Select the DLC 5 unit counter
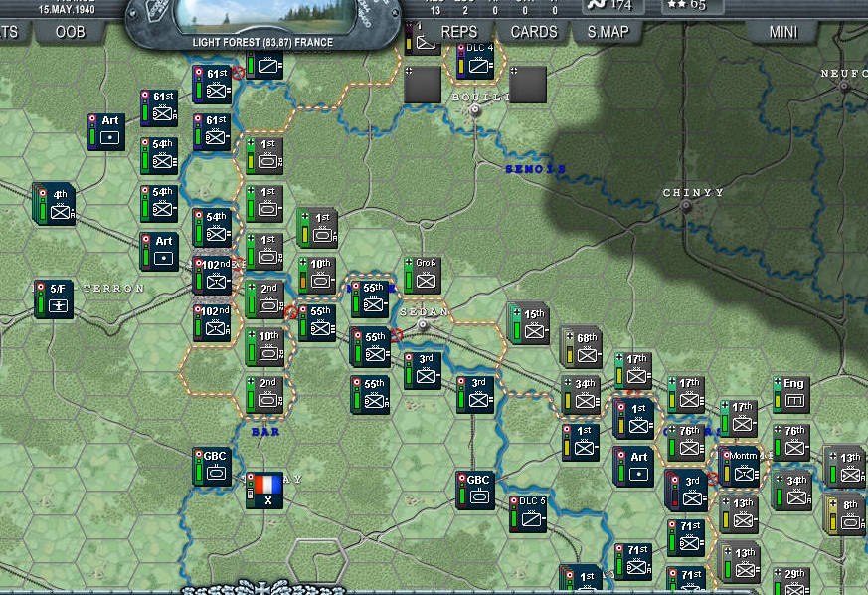Viewport: 868px width, 595px height. (529, 514)
